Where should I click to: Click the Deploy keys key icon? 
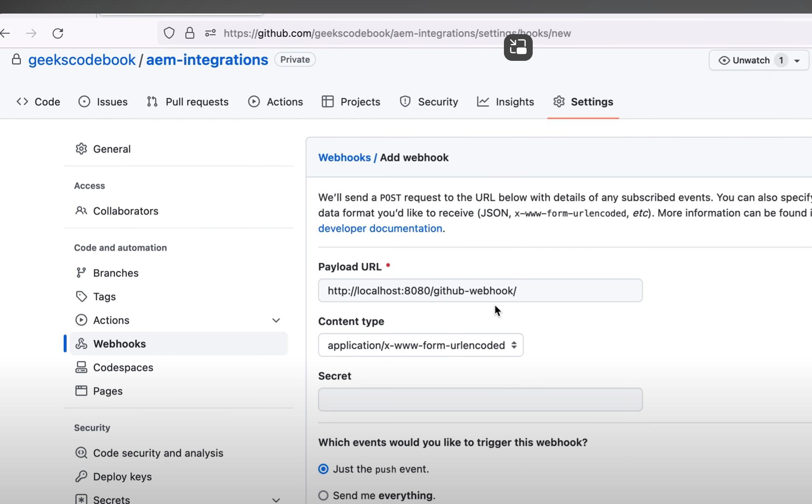coord(81,476)
